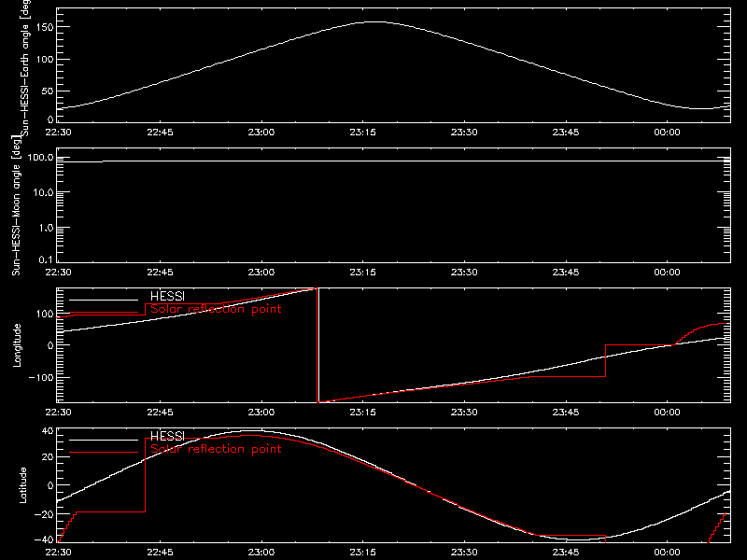Screen dimensions: 747x560
Task: Click the white HESSI legend line in Latitude plot
Action: [104, 440]
